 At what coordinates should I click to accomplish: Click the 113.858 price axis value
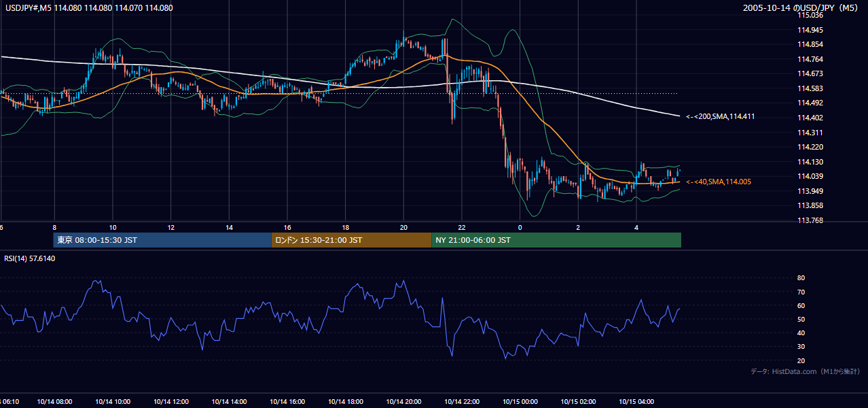810,205
